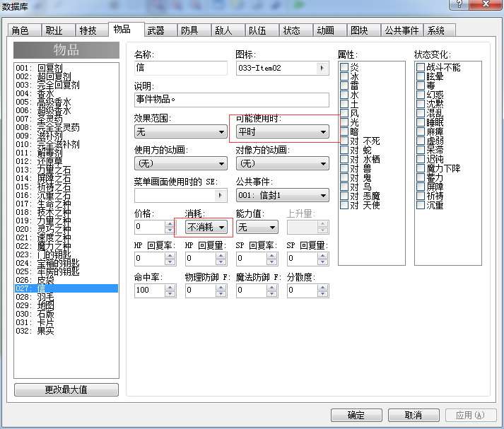Click the 名称 input field
Image resolution: width=504 pixels, height=429 pixels.
(x=181, y=68)
